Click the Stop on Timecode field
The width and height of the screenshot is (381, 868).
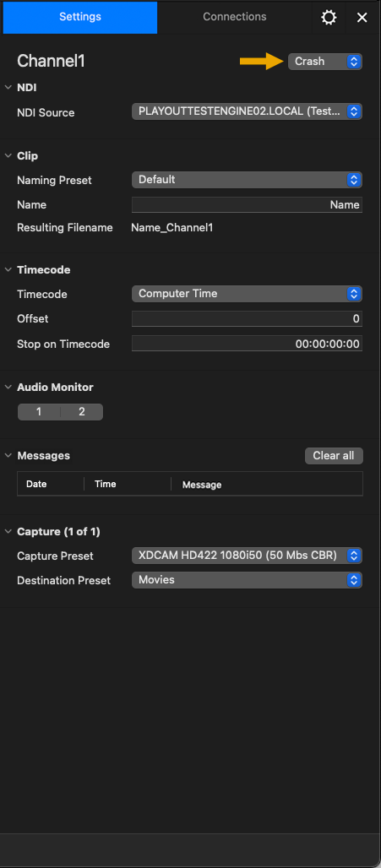pyautogui.click(x=247, y=343)
